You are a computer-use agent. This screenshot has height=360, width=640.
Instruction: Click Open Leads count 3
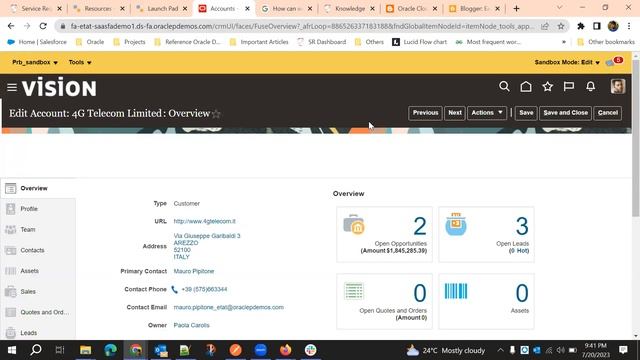[x=522, y=226]
